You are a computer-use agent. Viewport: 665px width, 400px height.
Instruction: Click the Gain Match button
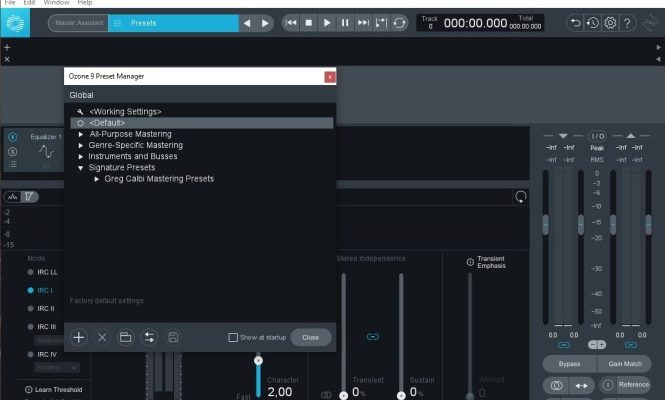coord(625,364)
